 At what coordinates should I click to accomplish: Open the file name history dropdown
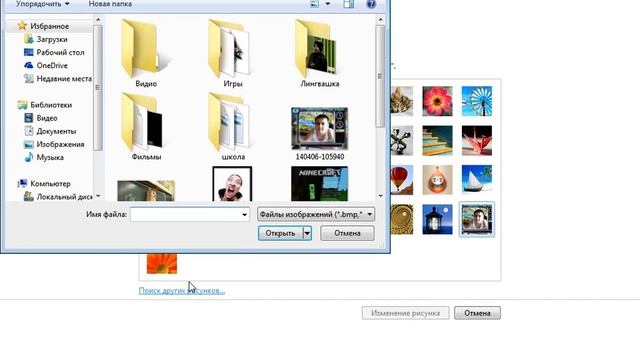244,214
